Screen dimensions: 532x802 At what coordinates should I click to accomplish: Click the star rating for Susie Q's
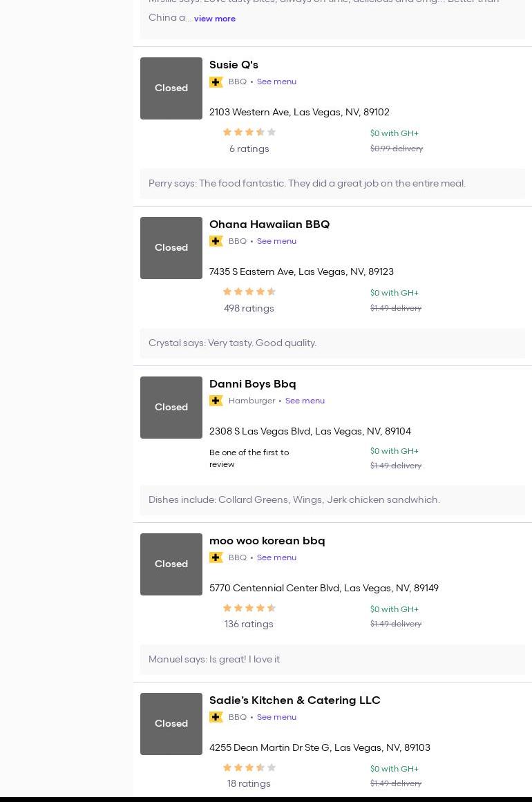[249, 132]
